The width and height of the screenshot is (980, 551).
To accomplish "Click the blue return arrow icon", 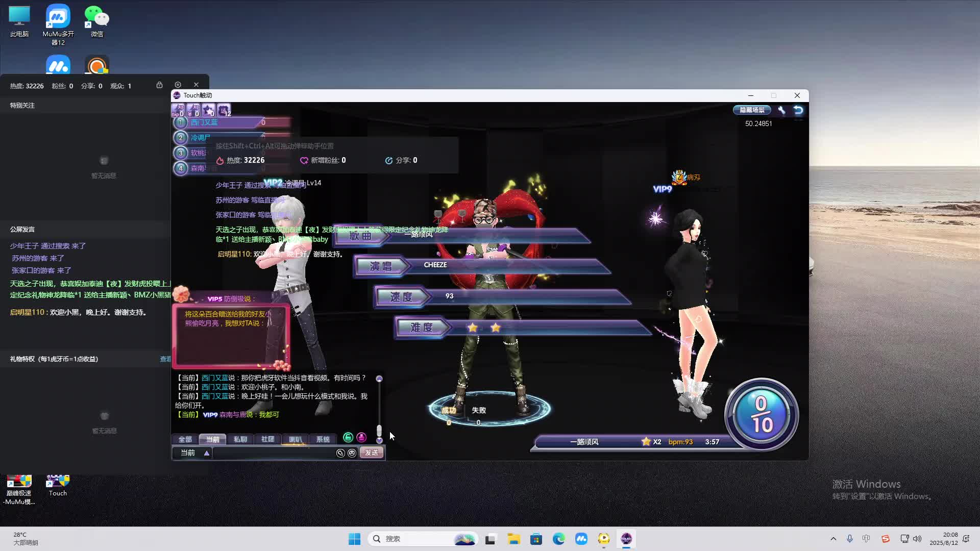I will [x=798, y=110].
